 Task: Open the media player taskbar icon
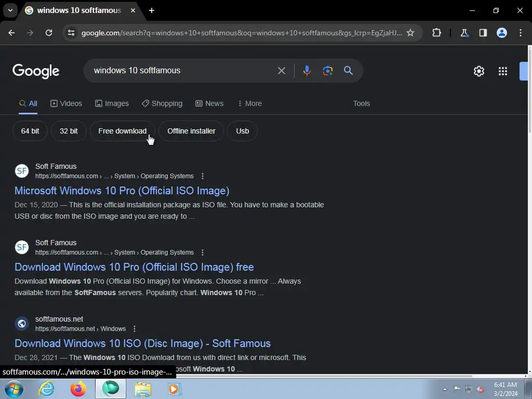175,389
